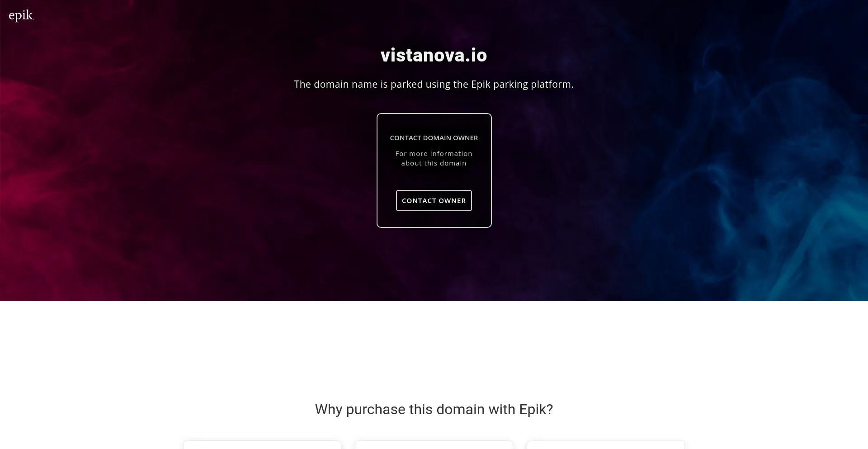Click 'parking platform' words in subtitle
Viewport: 868px width, 449px height.
(x=532, y=84)
